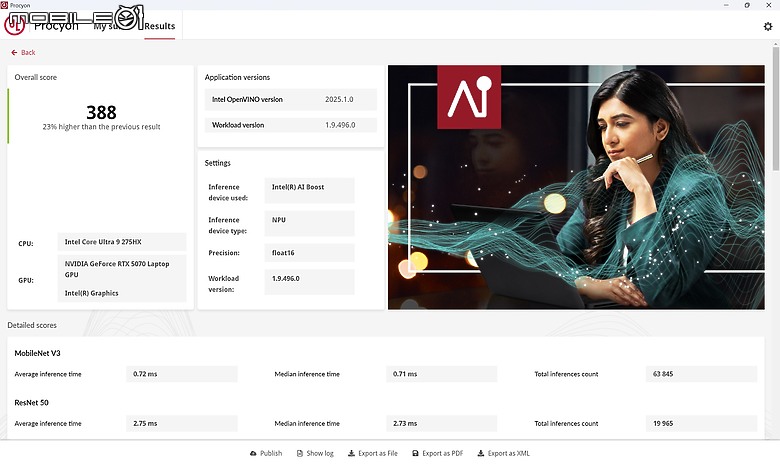Select ResNet 50 median time 2.73 ms

point(442,424)
